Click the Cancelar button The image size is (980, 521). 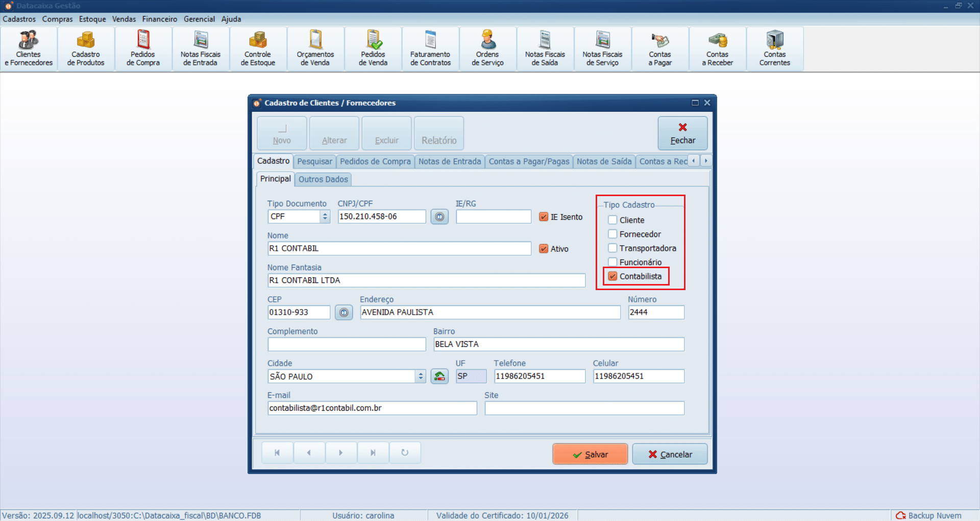[670, 454]
